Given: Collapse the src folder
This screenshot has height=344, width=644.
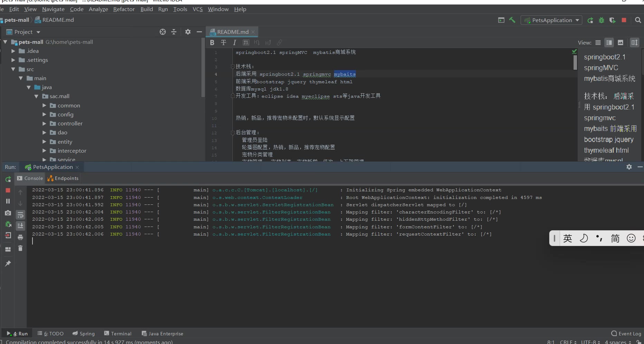Looking at the screenshot, I should 13,69.
